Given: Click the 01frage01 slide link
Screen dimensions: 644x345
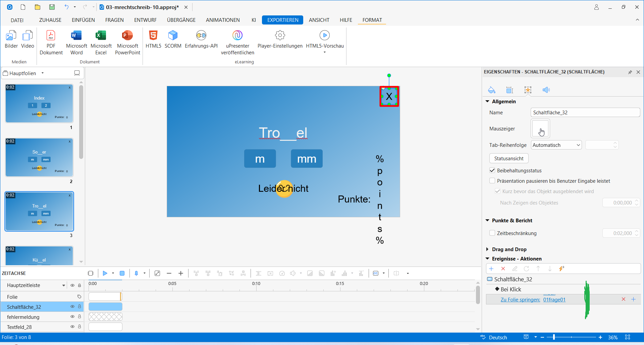Looking at the screenshot, I should tap(554, 300).
